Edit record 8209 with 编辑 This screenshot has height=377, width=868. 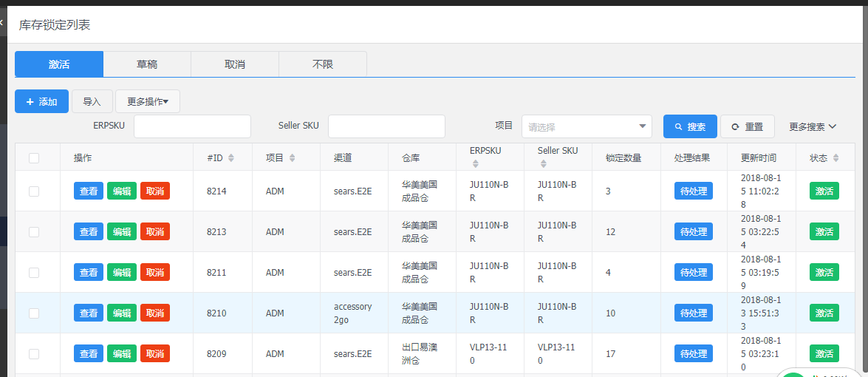[122, 354]
